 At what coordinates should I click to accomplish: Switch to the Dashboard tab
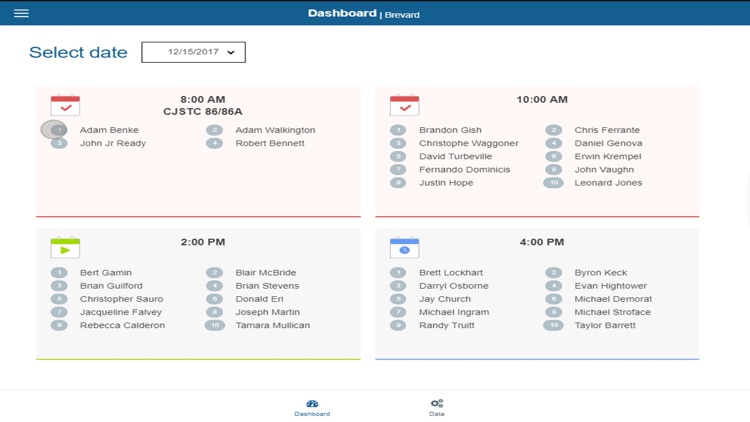tap(312, 408)
